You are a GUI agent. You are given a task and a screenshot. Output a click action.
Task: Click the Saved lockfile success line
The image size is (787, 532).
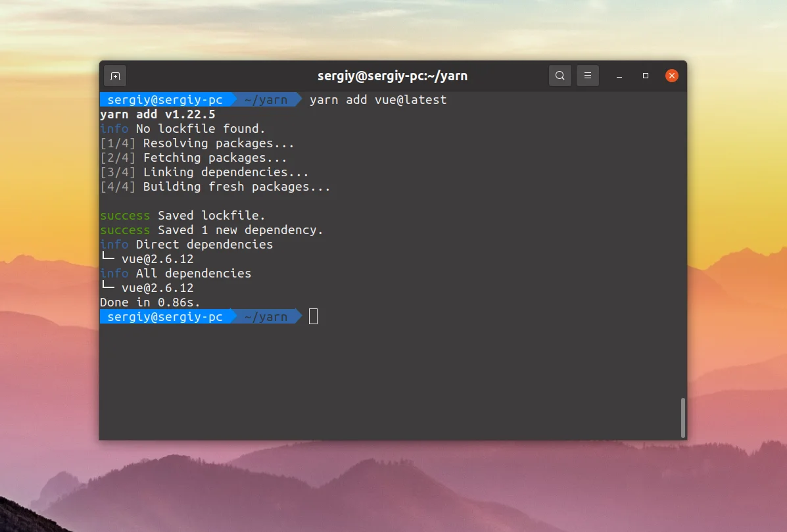tap(183, 216)
